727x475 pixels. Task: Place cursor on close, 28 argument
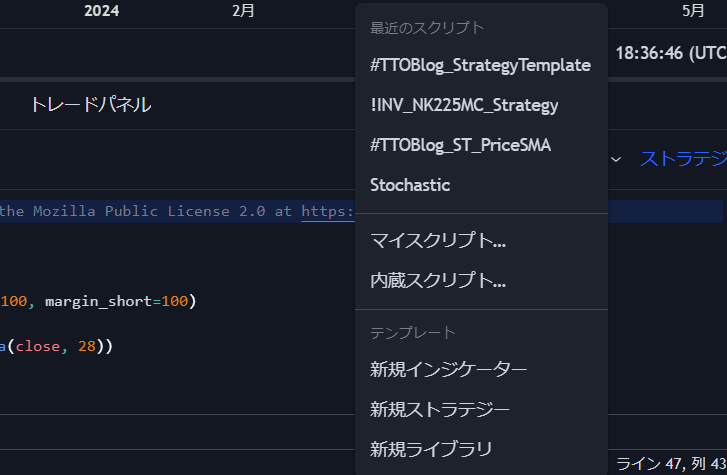56,347
